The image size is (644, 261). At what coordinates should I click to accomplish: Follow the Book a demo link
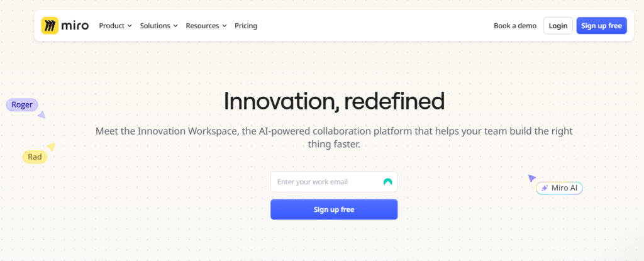coord(515,26)
